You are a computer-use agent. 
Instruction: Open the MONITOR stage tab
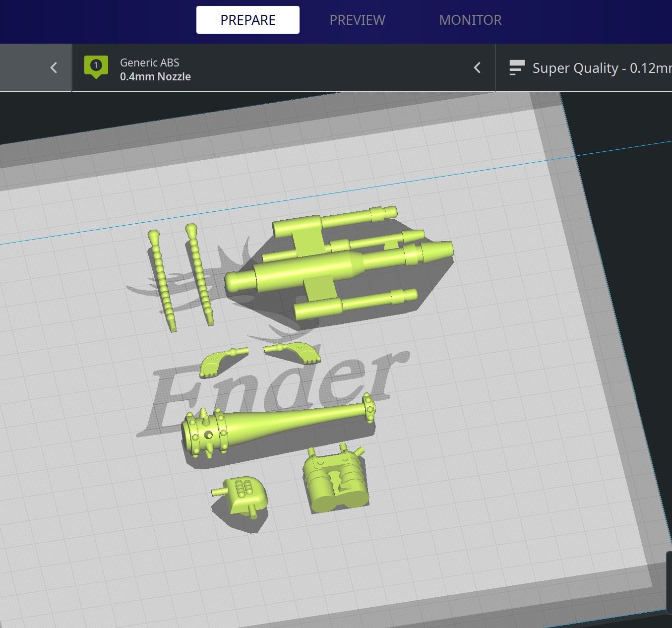[470, 20]
